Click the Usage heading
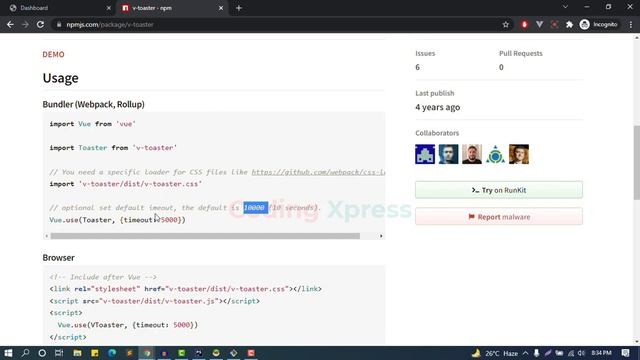Image resolution: width=640 pixels, height=360 pixels. click(60, 78)
